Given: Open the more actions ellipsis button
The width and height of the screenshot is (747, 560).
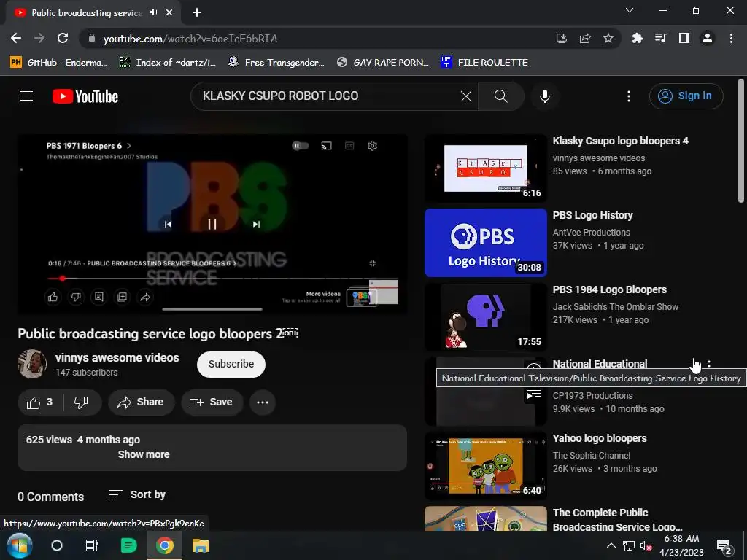Looking at the screenshot, I should pyautogui.click(x=263, y=402).
